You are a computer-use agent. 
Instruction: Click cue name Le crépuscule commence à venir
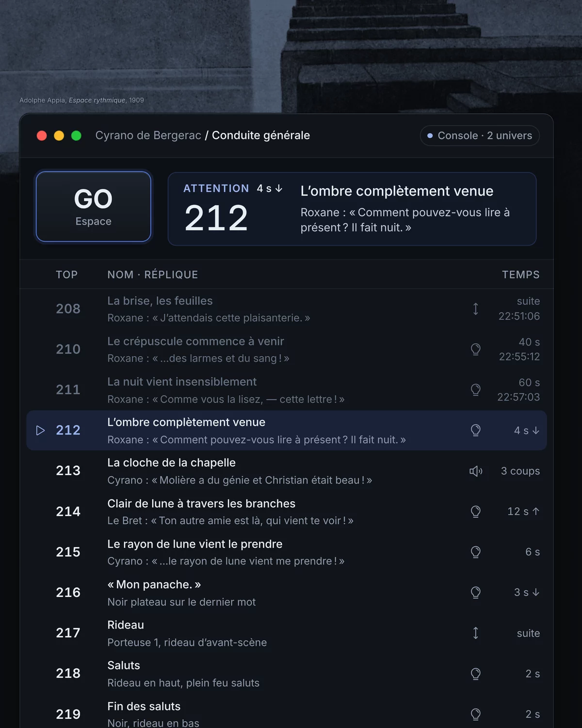pyautogui.click(x=195, y=341)
